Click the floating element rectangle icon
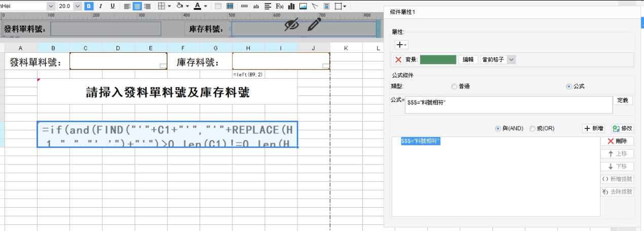644x231 pixels. pyautogui.click(x=338, y=6)
